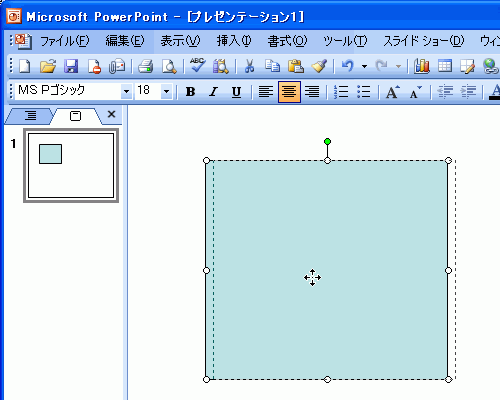
Task: Copy the selected shape
Action: [x=272, y=66]
